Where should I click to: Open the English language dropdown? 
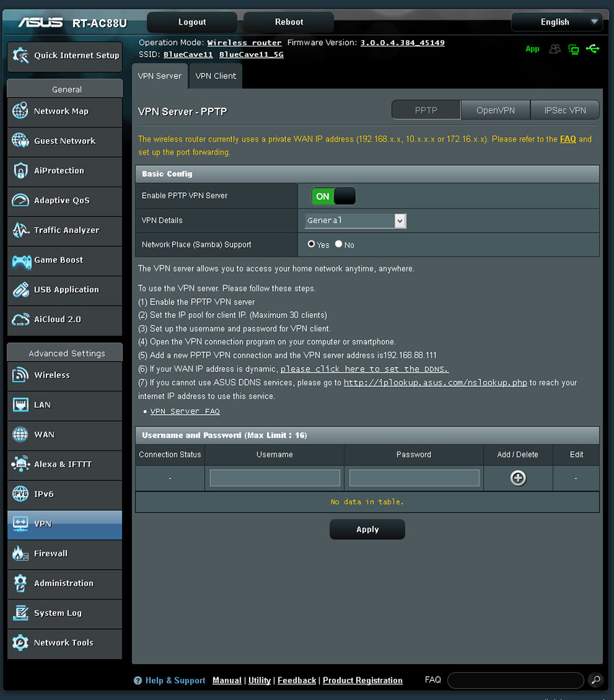pos(557,22)
